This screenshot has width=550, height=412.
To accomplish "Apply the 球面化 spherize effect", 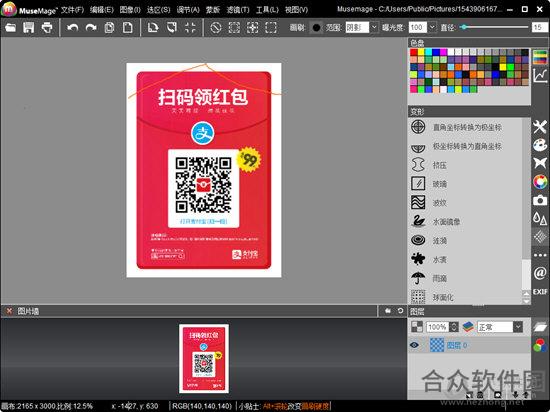I will click(x=465, y=297).
